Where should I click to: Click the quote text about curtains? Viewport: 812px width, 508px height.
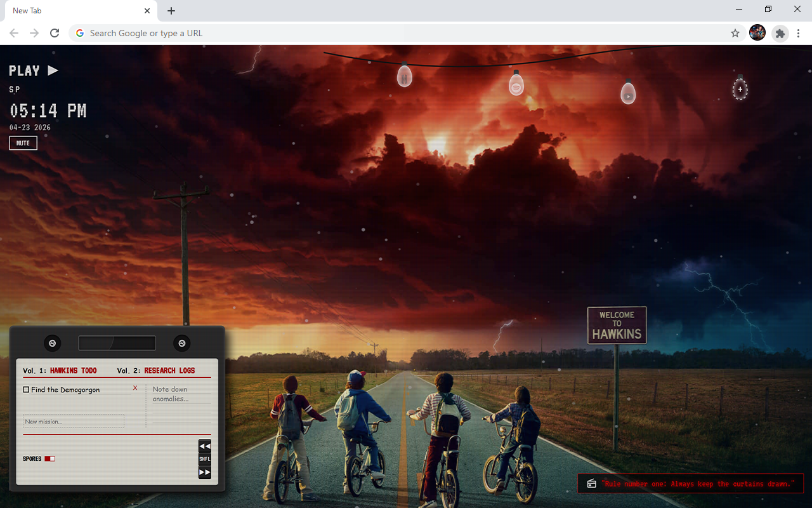click(x=698, y=484)
